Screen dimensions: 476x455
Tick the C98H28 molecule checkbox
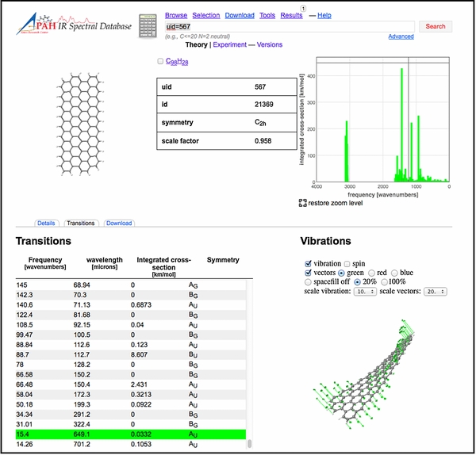tap(160, 61)
